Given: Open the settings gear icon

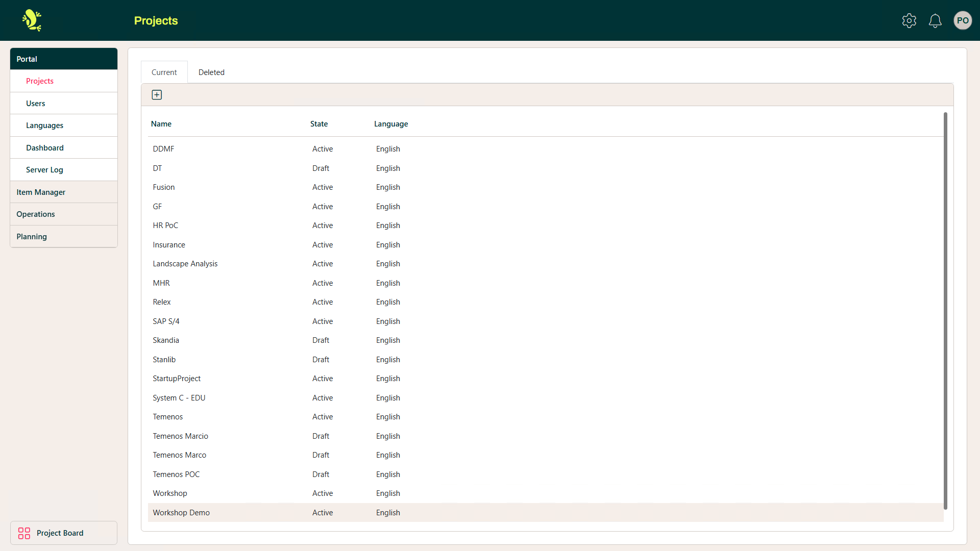Looking at the screenshot, I should tap(909, 20).
